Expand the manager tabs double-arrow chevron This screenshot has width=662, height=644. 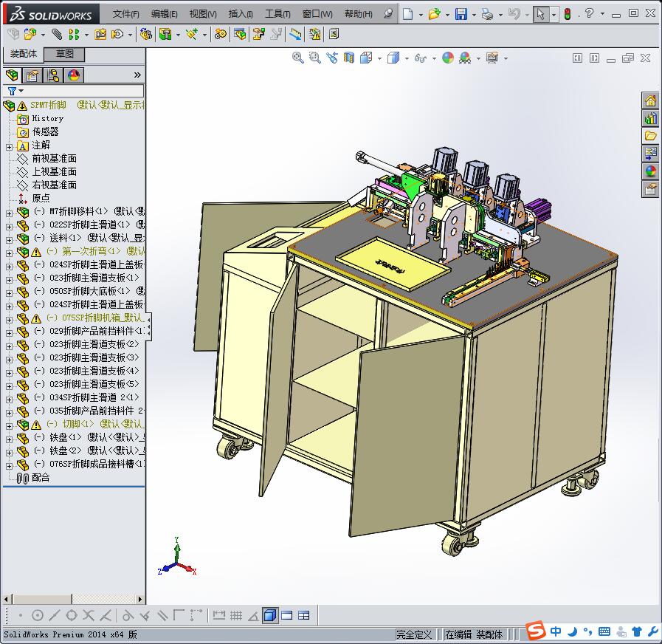point(137,75)
